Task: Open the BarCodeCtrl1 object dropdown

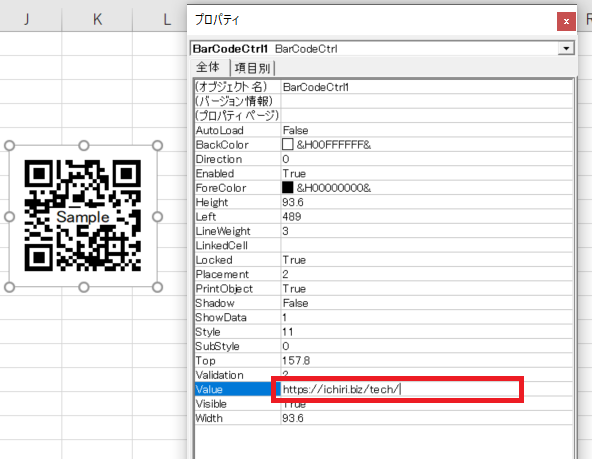Action: click(566, 48)
